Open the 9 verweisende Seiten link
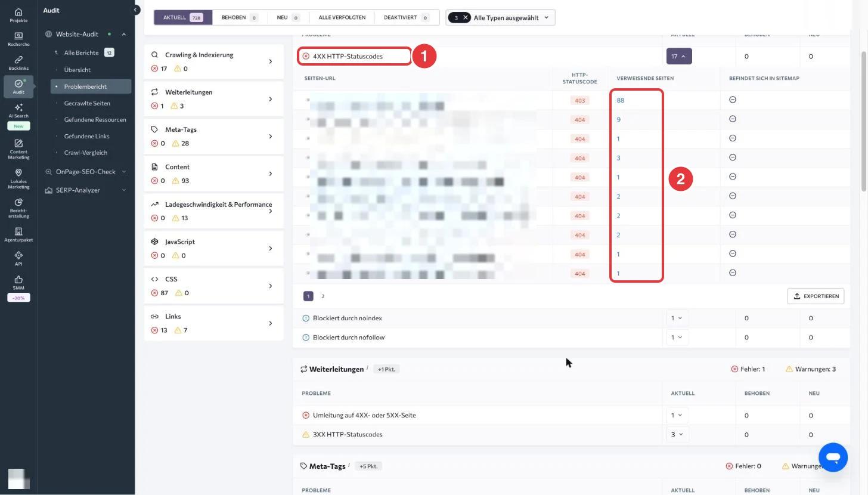Viewport: 868px width, 495px height. 618,119
